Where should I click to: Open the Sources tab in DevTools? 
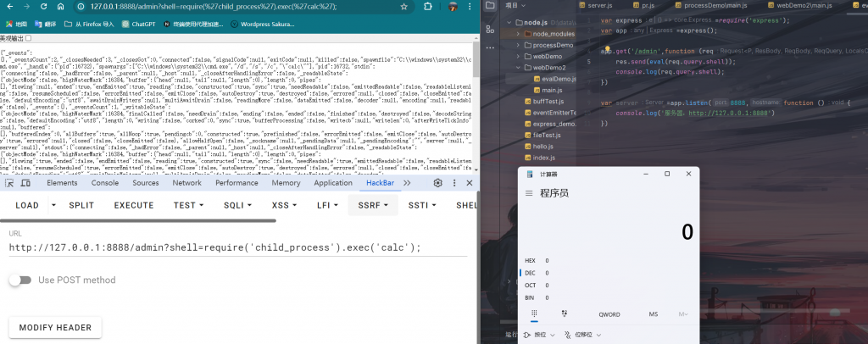pos(146,183)
